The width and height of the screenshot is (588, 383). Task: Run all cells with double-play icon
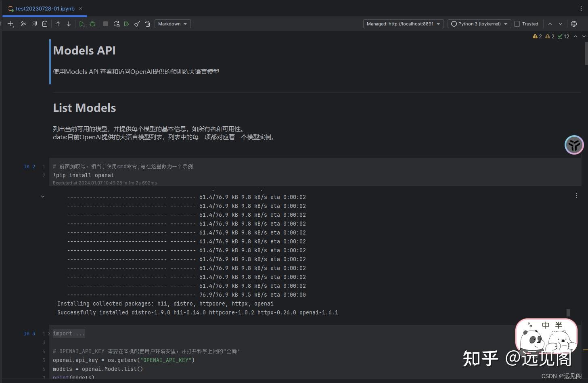[126, 24]
